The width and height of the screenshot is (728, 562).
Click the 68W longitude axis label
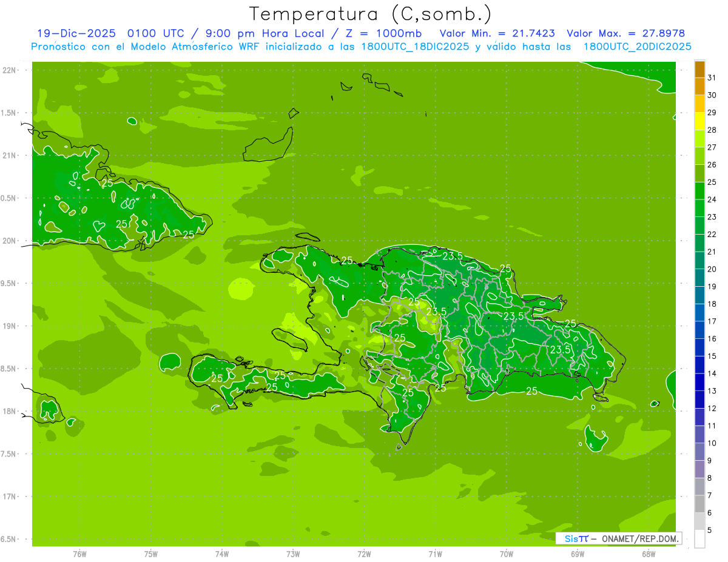tap(649, 554)
